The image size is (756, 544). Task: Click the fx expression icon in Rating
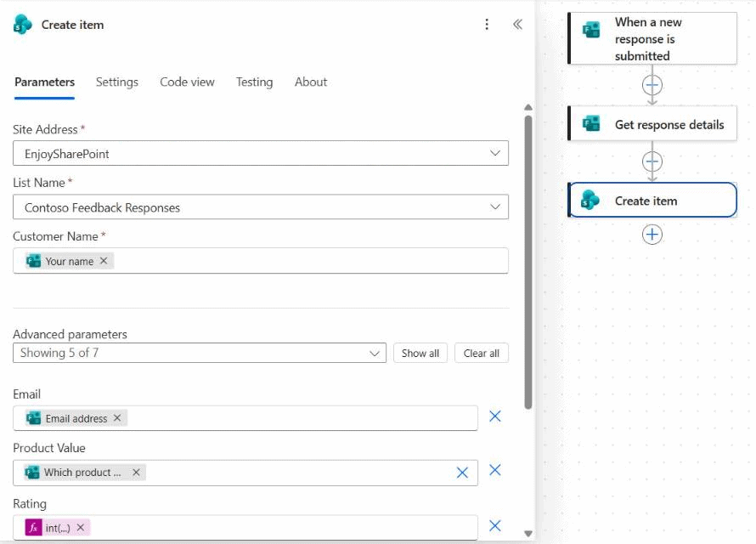[33, 528]
